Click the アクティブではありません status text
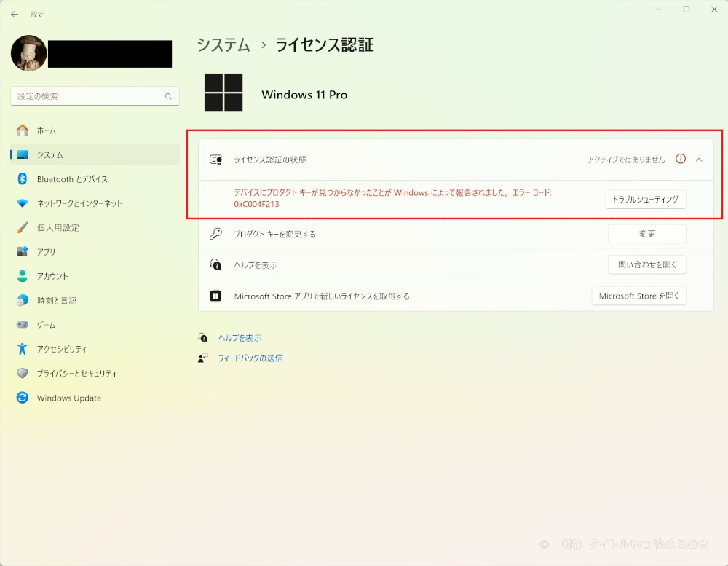Screen dimensions: 728x566 626,160
